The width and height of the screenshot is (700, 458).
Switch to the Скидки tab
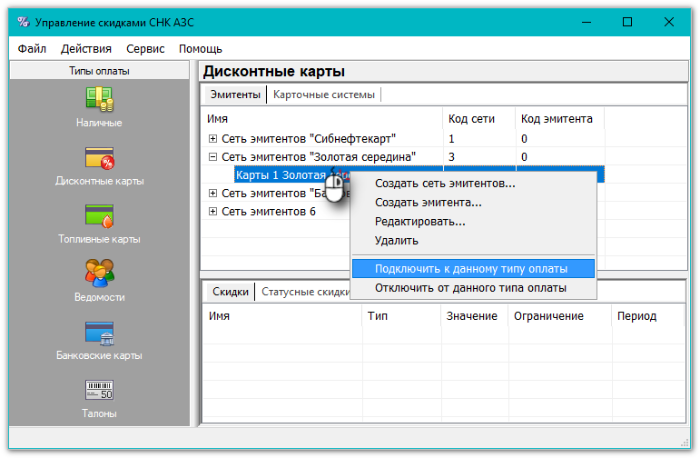tap(229, 292)
